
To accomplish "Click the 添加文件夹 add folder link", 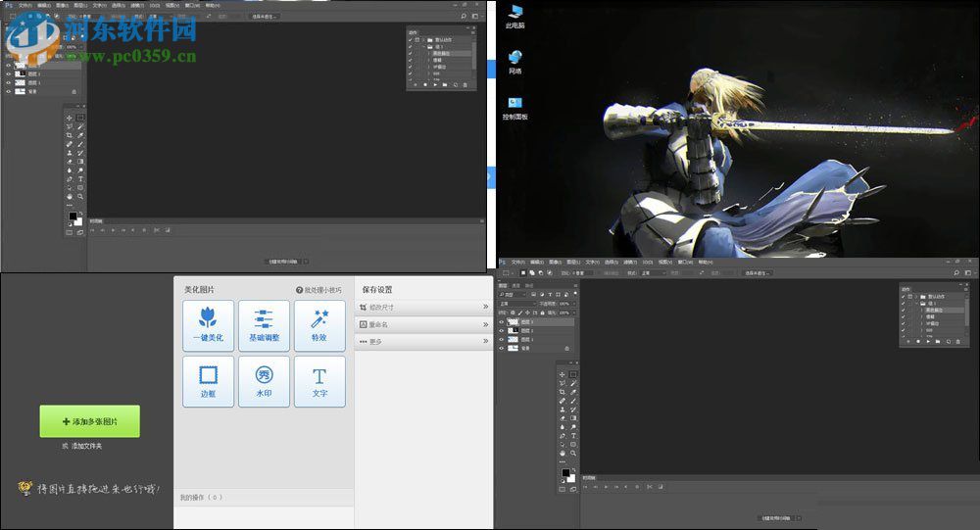I will coord(85,446).
